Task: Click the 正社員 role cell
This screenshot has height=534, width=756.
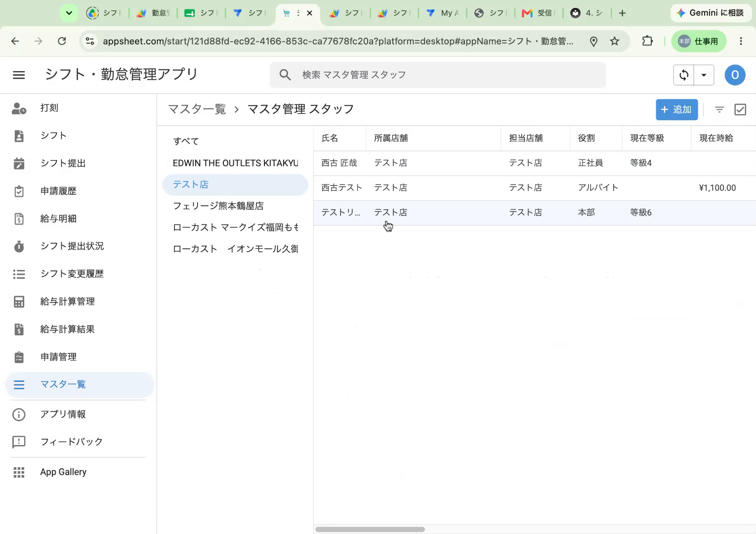Action: coord(590,163)
